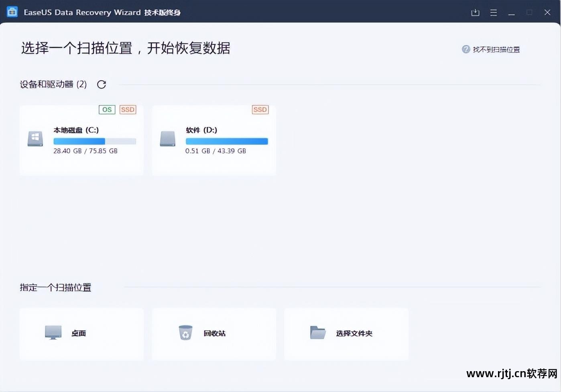Choose the 选择文件夹 option
The image size is (561, 392).
coord(346,334)
